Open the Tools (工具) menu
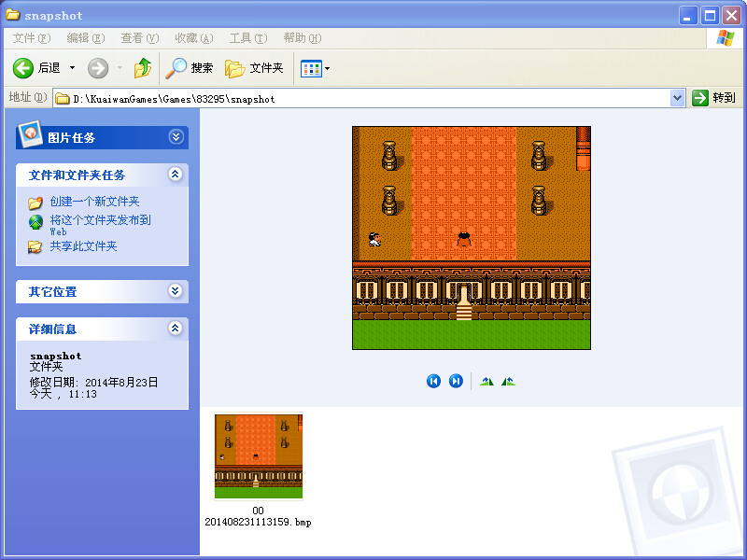 click(x=248, y=38)
